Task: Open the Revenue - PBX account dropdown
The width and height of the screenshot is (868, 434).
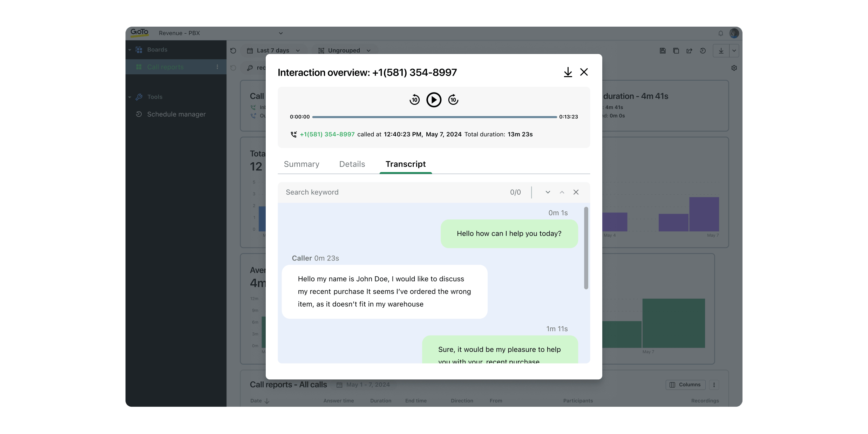Action: click(x=221, y=33)
